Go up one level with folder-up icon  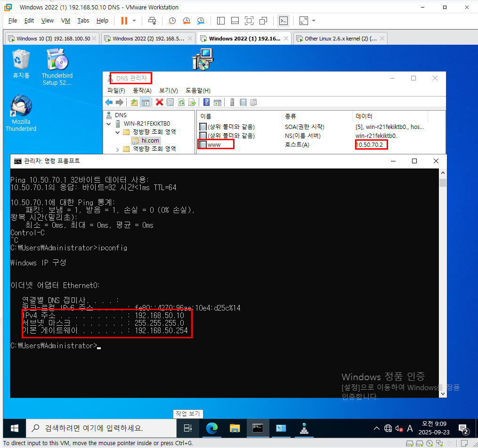click(134, 102)
